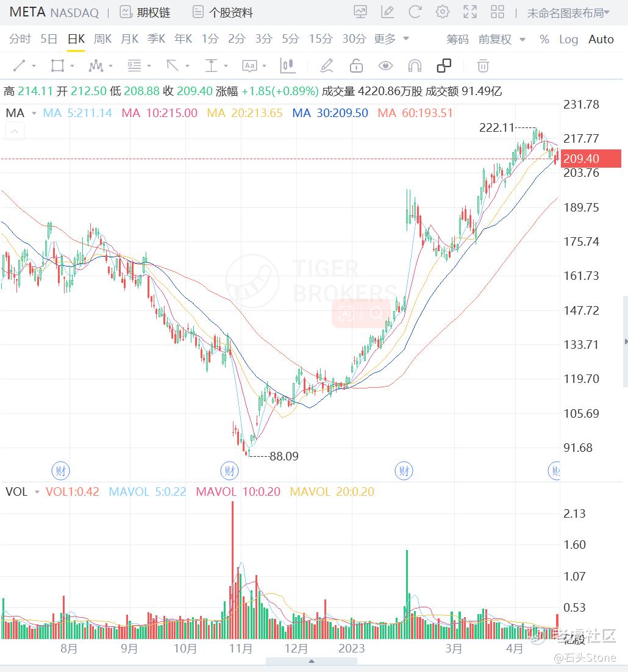
Task: Select the rectangle shape drawing tool
Action: coord(57,66)
